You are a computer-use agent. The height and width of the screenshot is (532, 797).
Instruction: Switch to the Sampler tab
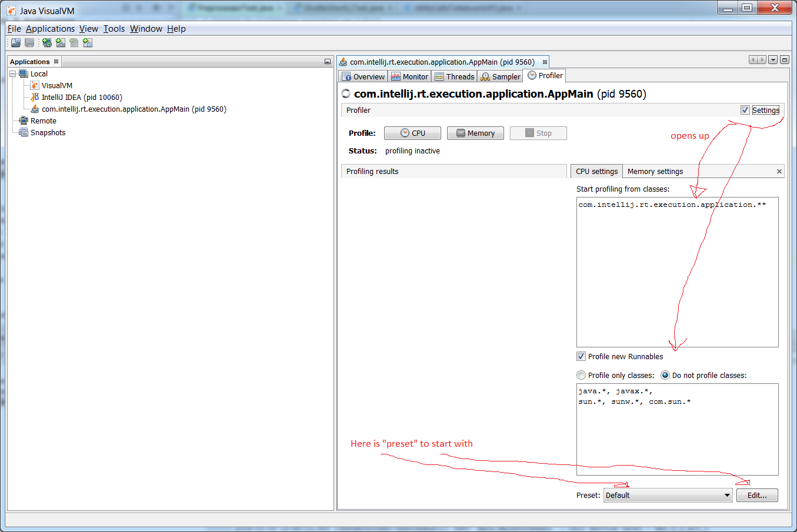coord(501,76)
